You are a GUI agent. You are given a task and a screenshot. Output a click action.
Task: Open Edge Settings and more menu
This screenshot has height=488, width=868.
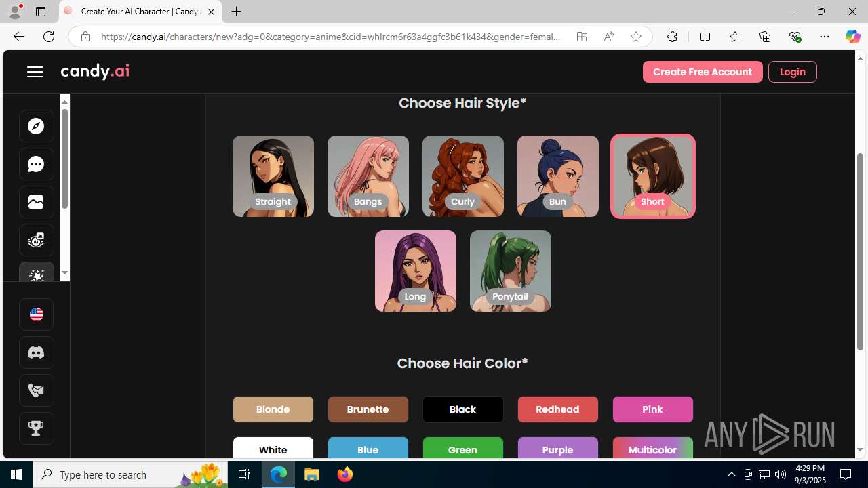[x=825, y=37]
